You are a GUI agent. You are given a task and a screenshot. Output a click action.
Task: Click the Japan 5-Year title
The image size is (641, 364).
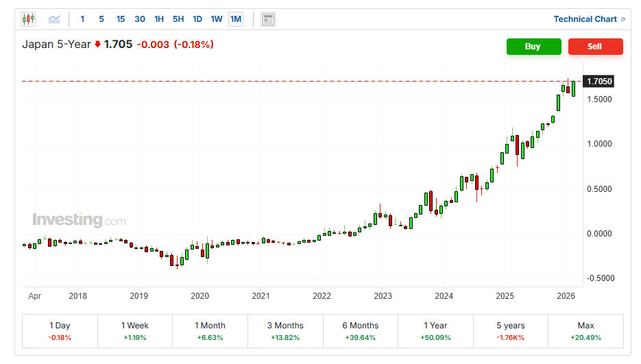tap(56, 44)
